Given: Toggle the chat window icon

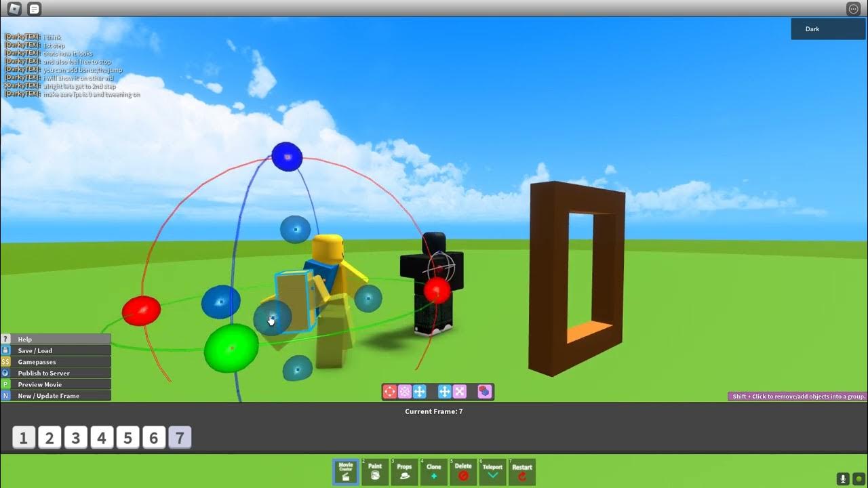Looking at the screenshot, I should (x=35, y=9).
